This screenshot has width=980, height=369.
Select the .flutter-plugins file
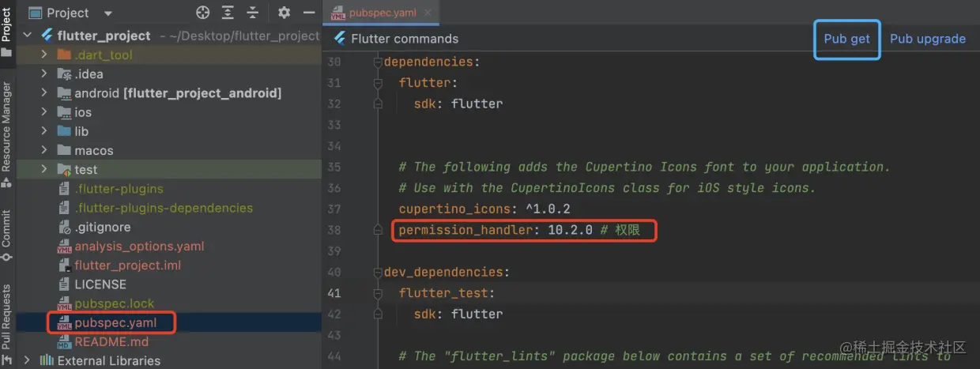click(x=119, y=188)
